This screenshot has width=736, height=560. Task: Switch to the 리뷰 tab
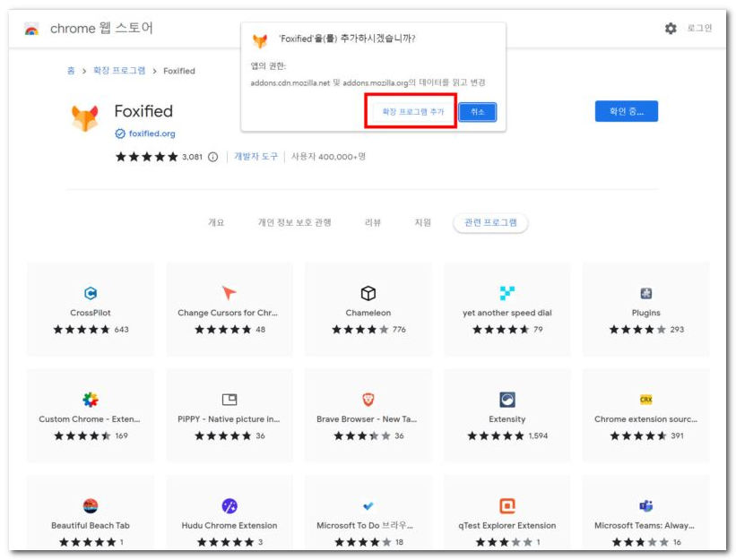[x=373, y=223]
